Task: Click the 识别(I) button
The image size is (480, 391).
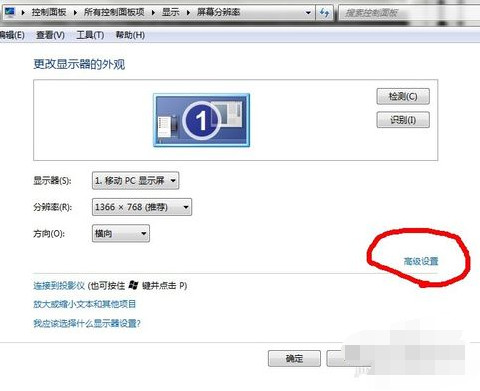Action: coord(403,120)
